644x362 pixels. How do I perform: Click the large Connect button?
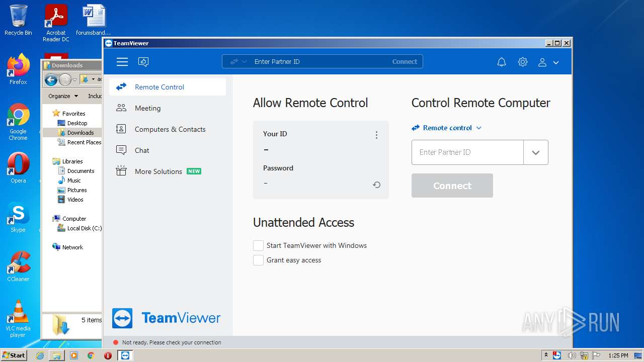click(452, 186)
